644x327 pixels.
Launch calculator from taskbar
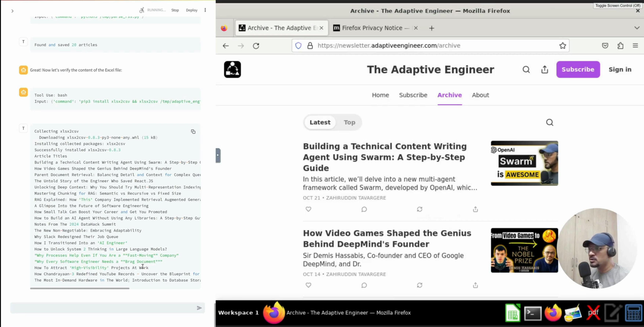tap(633, 313)
